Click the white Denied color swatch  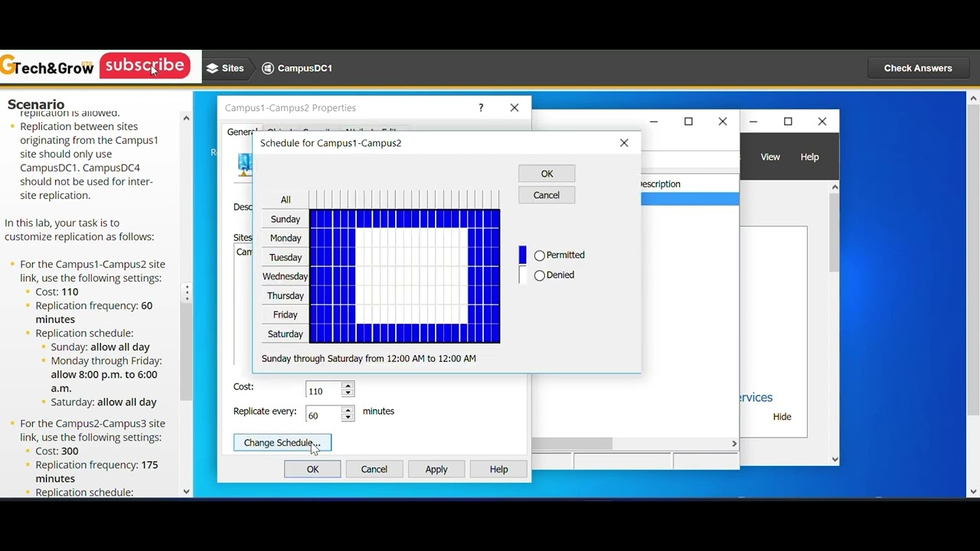point(523,275)
